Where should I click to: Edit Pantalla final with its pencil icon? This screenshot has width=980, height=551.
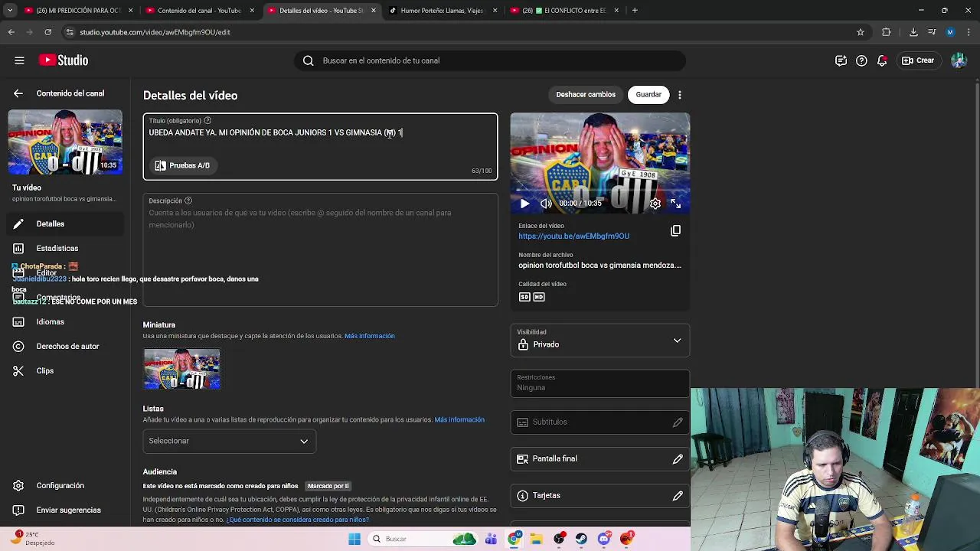click(678, 459)
